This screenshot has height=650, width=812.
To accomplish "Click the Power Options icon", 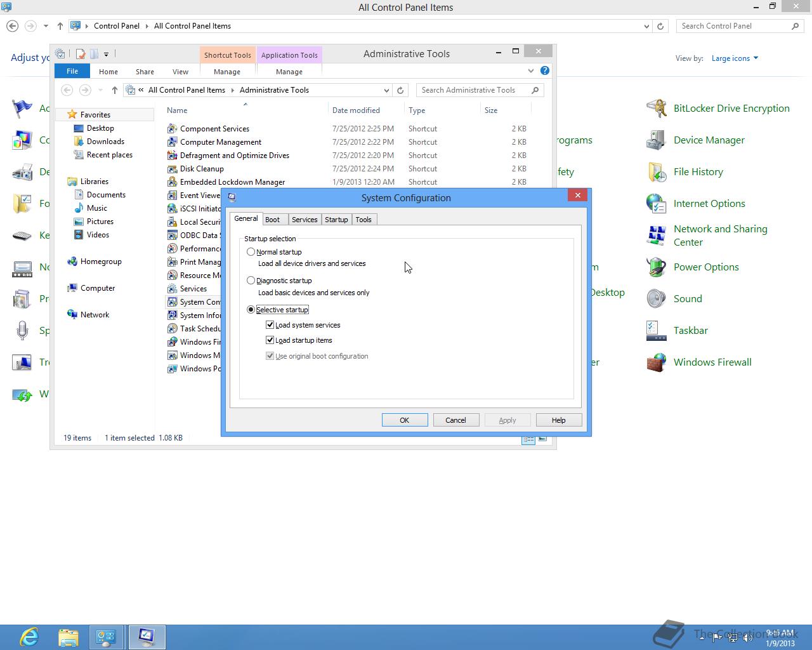I will coord(656,267).
